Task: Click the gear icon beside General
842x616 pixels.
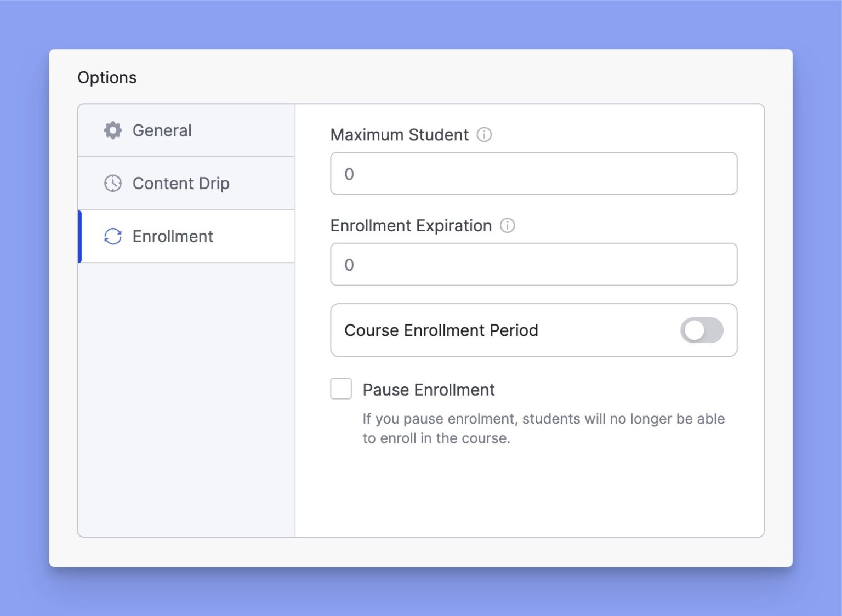Action: (x=113, y=130)
